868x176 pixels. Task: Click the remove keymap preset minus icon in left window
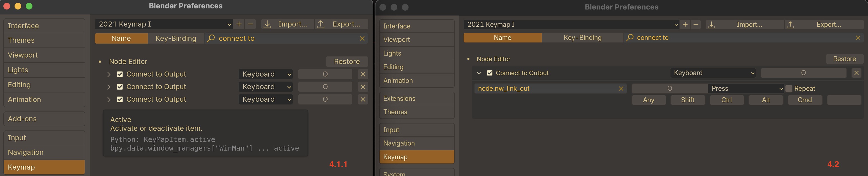[250, 24]
